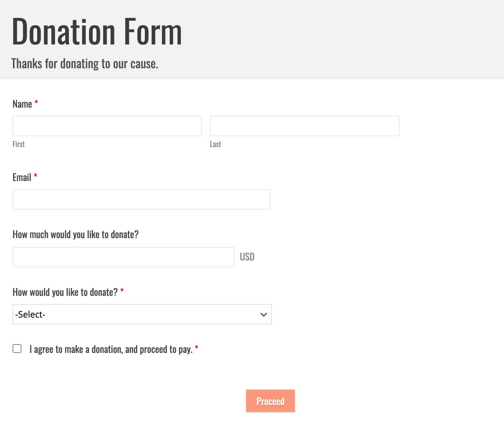Focus the Email text box
504x429 pixels.
point(141,199)
